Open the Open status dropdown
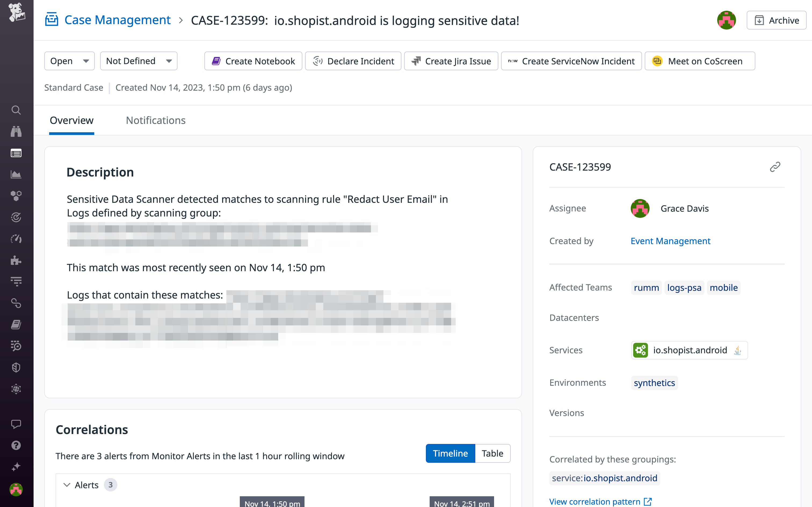This screenshot has width=812, height=507. coord(69,61)
